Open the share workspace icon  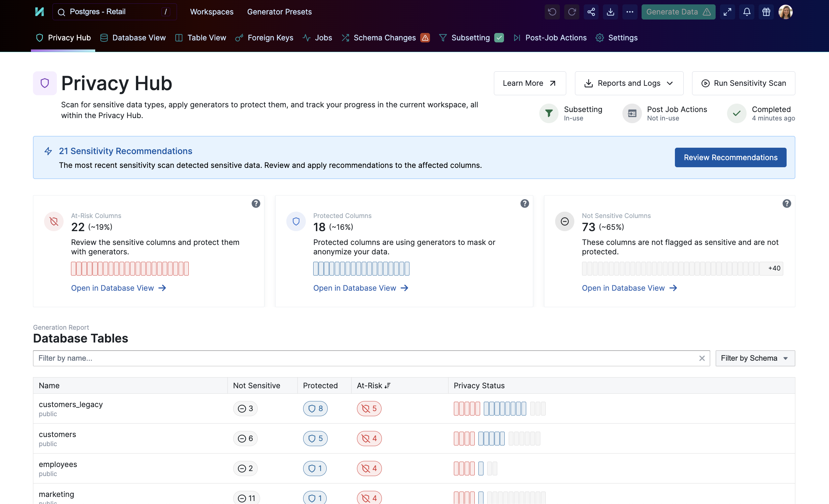pos(591,12)
